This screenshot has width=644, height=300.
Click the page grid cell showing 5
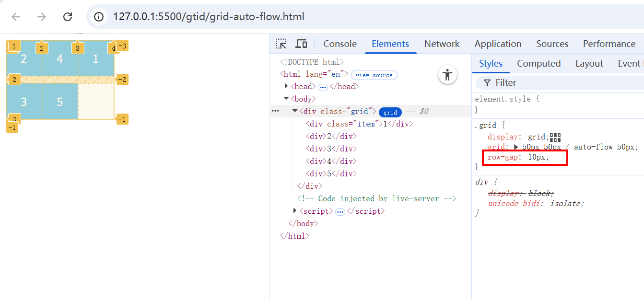pyautogui.click(x=60, y=102)
